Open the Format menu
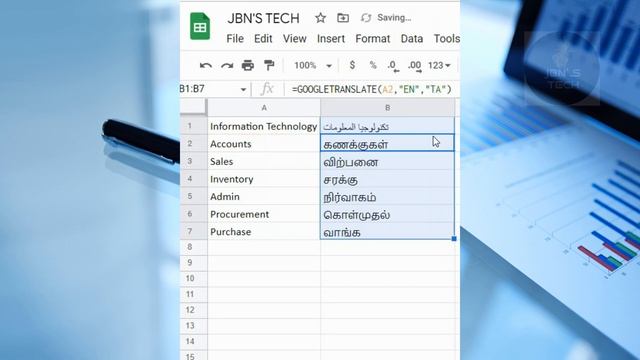This screenshot has width=640, height=360. click(373, 39)
